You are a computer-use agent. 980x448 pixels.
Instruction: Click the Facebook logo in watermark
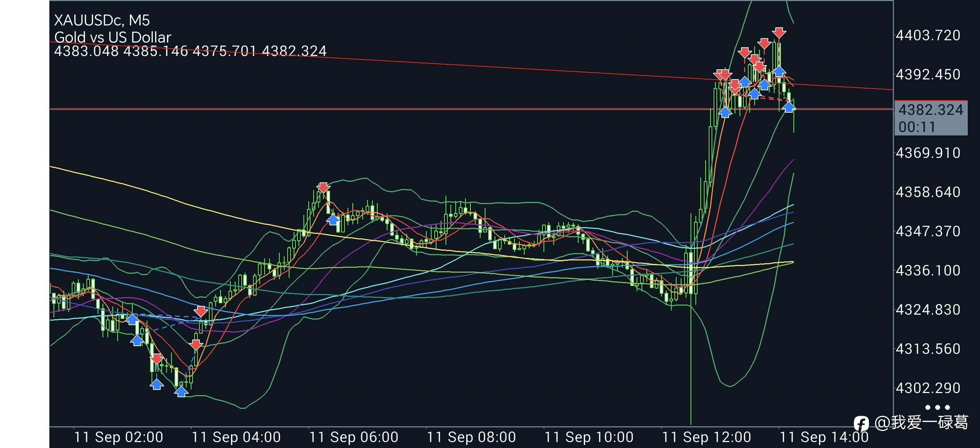click(x=861, y=423)
